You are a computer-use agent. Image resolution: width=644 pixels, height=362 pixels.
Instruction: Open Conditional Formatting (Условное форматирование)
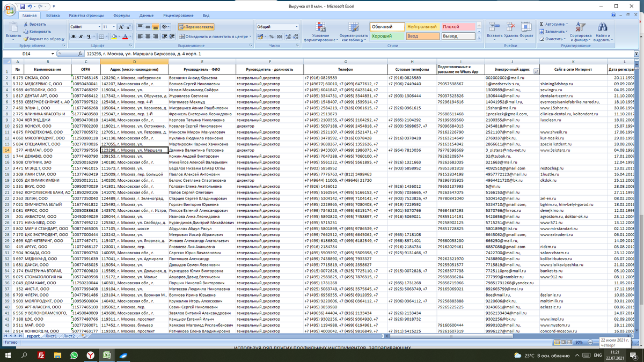[x=320, y=32]
